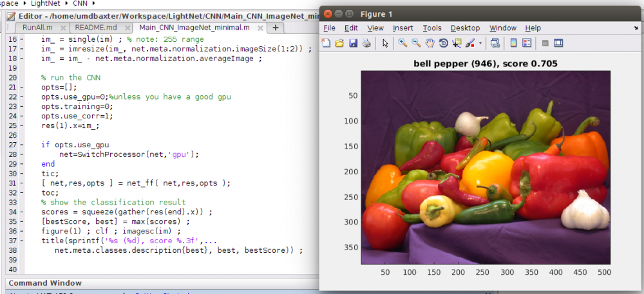Save the figure with the floppy icon
644x294 pixels.
(353, 43)
